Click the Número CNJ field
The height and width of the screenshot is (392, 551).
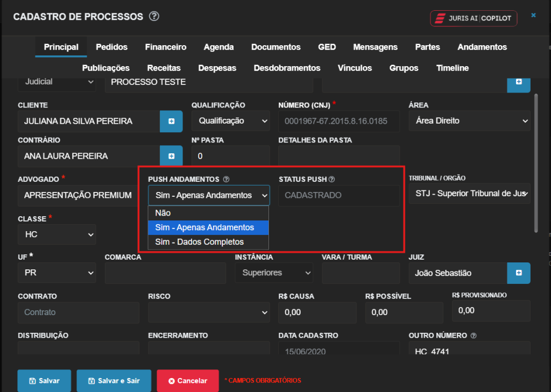(x=339, y=121)
